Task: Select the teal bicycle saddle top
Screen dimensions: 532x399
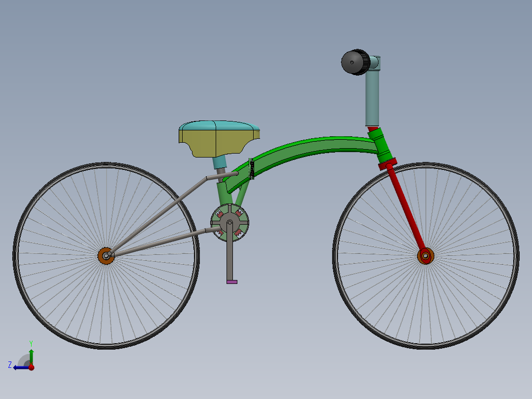Action: pos(219,125)
